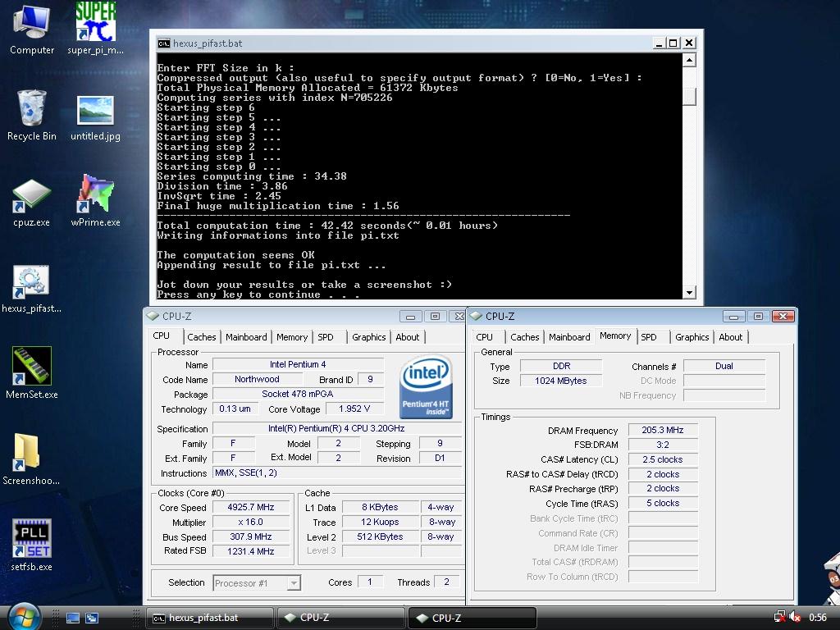The height and width of the screenshot is (630, 840).
Task: Maximize the hexus_pifast.bat console window
Action: (673, 43)
